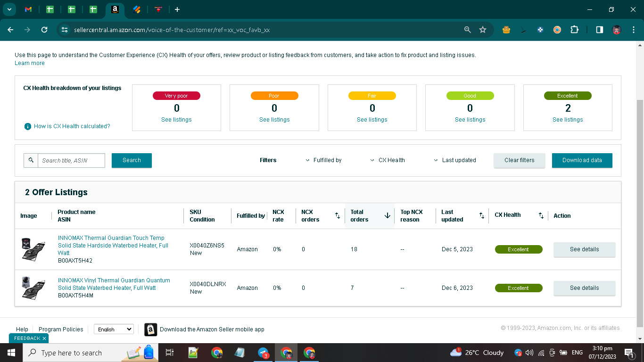
Task: Go back to the previous page
Action: tap(10, 30)
